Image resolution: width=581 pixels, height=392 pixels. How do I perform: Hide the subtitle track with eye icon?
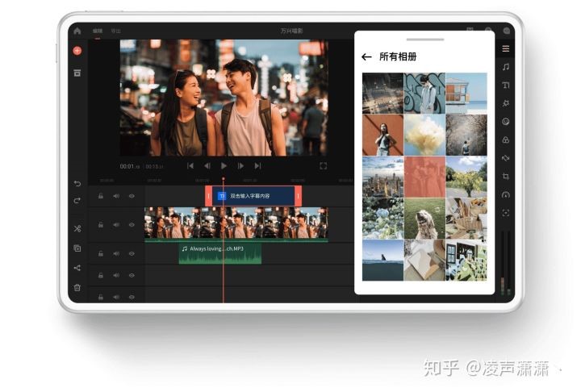pos(132,196)
